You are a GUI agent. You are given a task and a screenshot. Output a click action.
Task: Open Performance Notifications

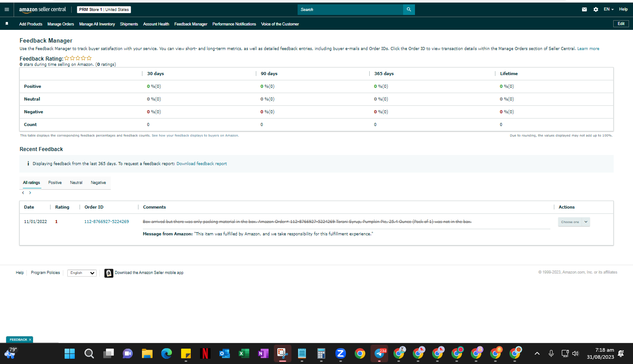click(234, 24)
